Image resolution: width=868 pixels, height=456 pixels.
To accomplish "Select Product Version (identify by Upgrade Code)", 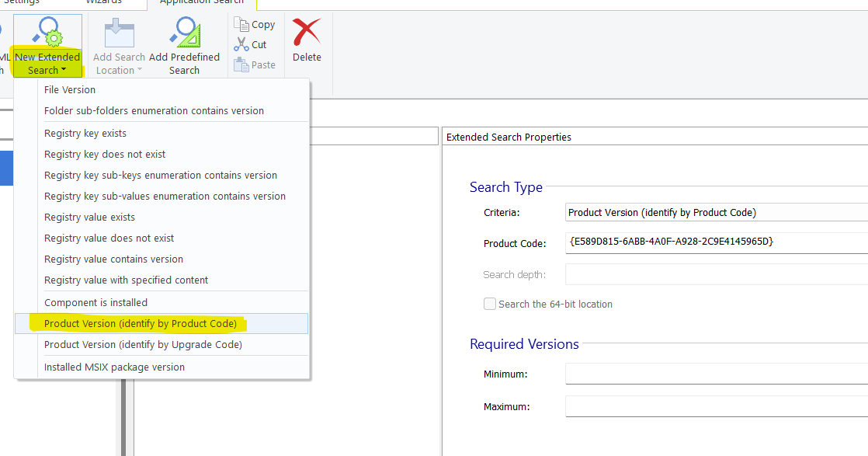I will coord(143,344).
